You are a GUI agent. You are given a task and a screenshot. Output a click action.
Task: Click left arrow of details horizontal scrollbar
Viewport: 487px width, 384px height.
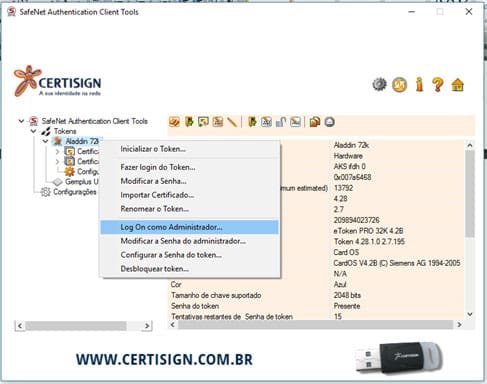[173, 325]
